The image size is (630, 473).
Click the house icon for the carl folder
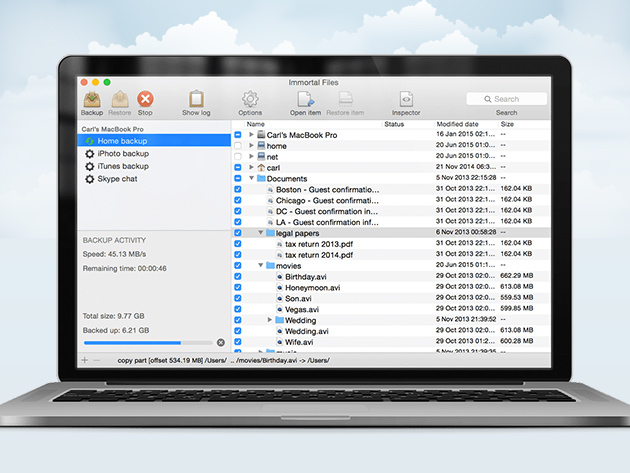tap(261, 168)
